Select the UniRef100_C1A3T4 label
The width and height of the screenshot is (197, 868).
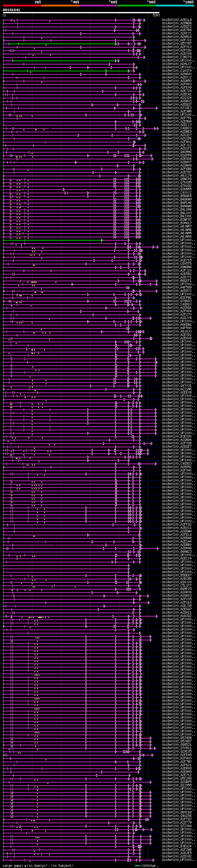pyautogui.click(x=177, y=71)
